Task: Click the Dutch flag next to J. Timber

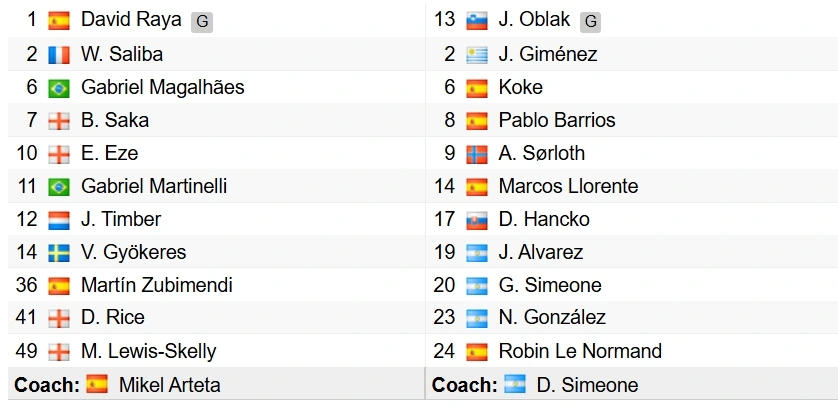Action: 59,219
